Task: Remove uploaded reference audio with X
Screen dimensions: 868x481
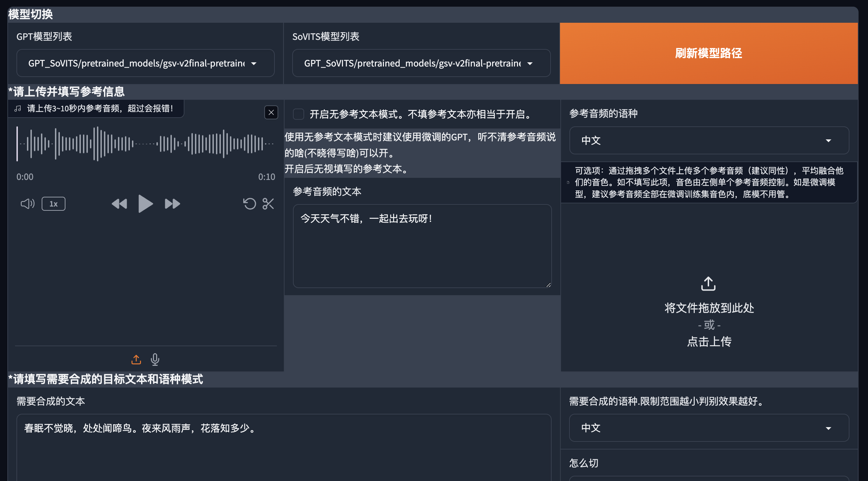Action: point(271,112)
